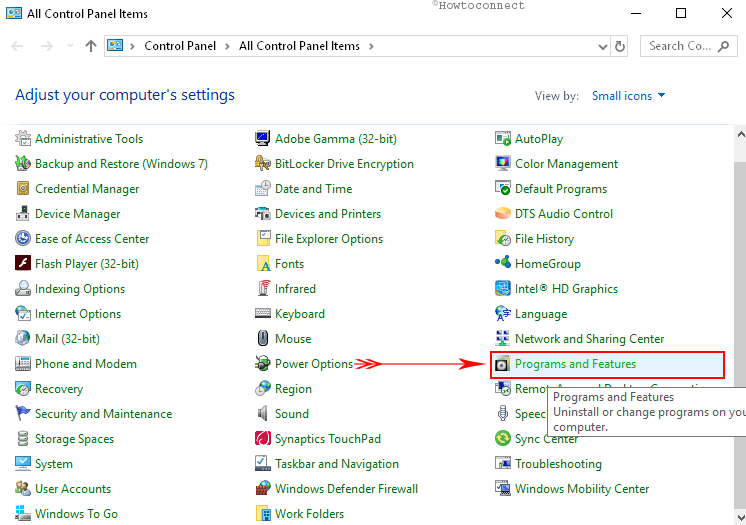Click the scrollbar down arrow

pos(741,517)
